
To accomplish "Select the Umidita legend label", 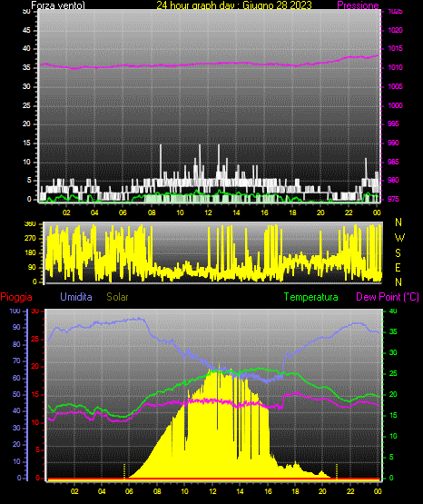I will [76, 297].
